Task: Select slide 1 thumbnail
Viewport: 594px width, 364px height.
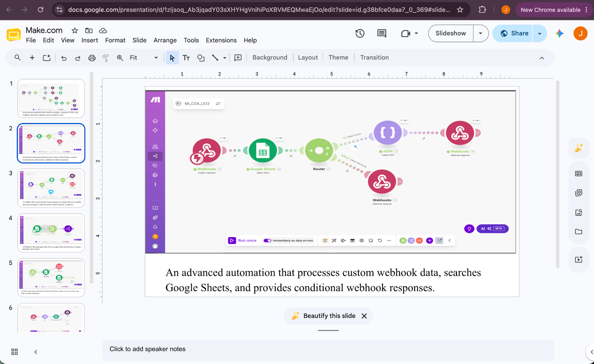Action: click(x=51, y=99)
